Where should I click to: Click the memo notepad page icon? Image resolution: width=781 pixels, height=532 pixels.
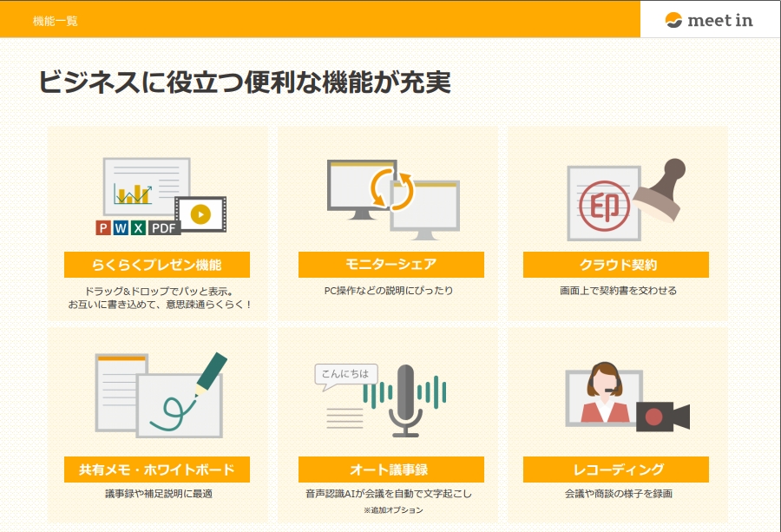coord(116,392)
